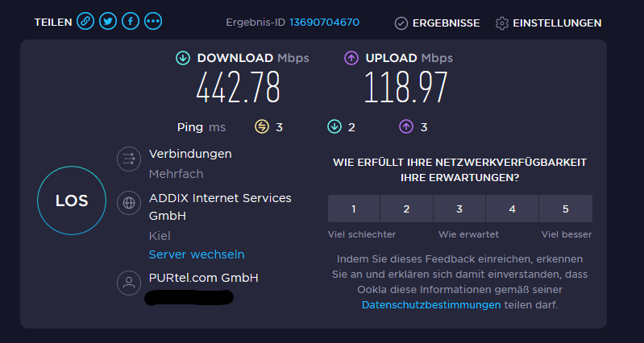This screenshot has height=343, width=644.
Task: Click the yellow idle ping icon
Action: (262, 127)
